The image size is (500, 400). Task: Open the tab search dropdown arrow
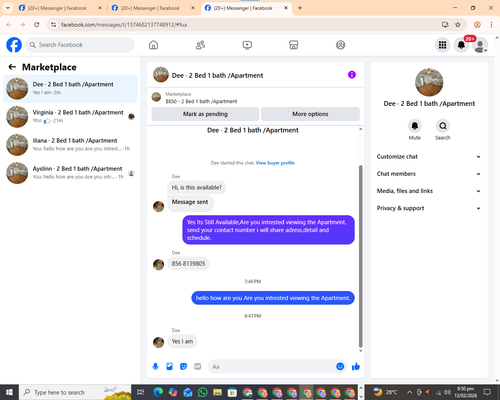point(7,8)
